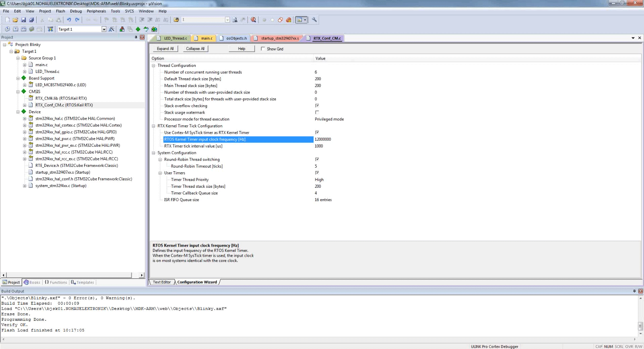Click the Kill All Breakpoints icon
The image size is (644, 349).
[289, 20]
